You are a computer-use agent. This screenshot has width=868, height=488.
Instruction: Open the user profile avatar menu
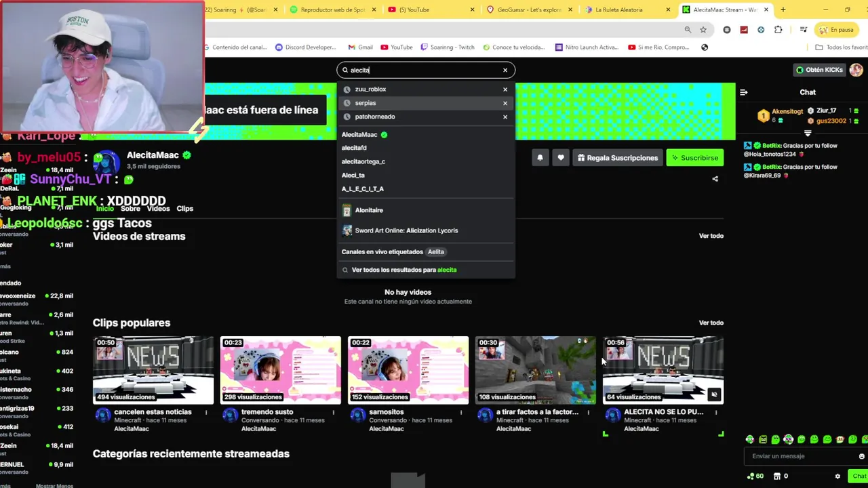[856, 70]
